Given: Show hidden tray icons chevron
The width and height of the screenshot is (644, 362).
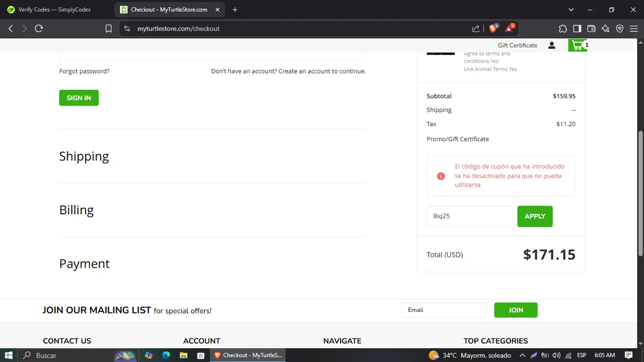Looking at the screenshot, I should (x=522, y=355).
